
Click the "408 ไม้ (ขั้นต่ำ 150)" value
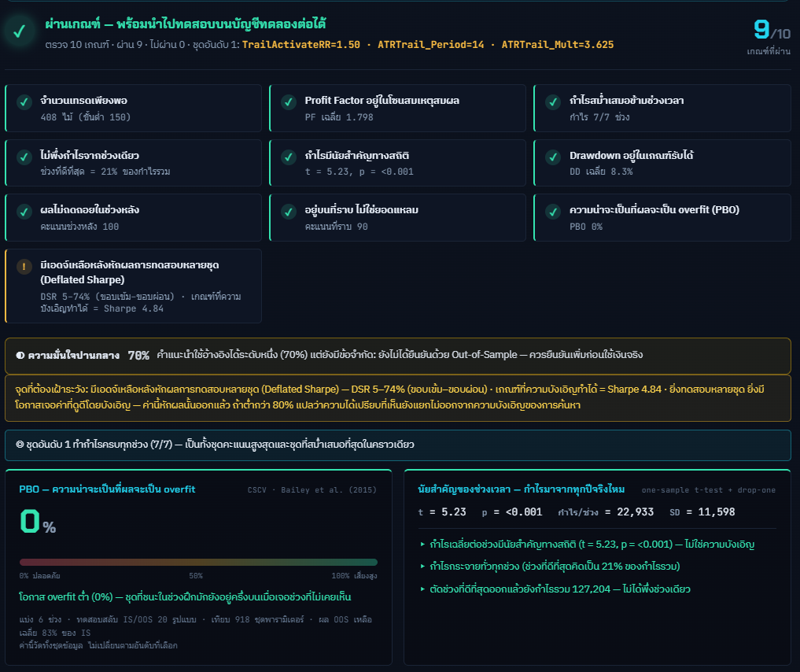point(86,117)
